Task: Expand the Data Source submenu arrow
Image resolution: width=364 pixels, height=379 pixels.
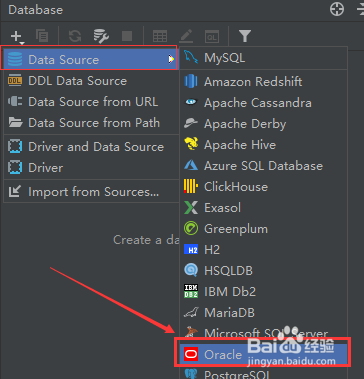Action: pyautogui.click(x=171, y=59)
